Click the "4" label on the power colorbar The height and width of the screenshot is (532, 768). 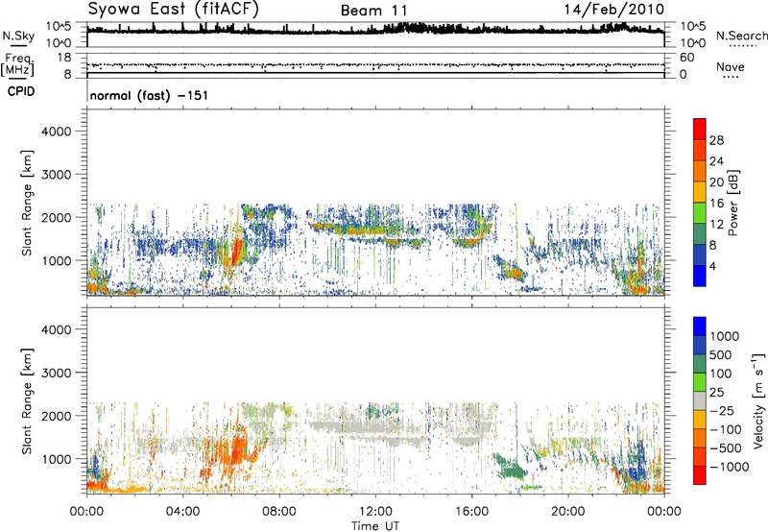pyautogui.click(x=712, y=267)
